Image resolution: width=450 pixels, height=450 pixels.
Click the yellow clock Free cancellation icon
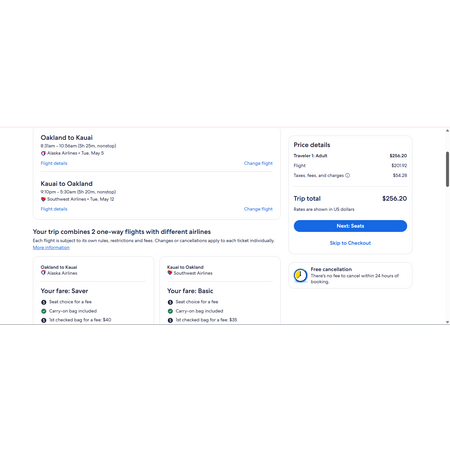(x=300, y=275)
